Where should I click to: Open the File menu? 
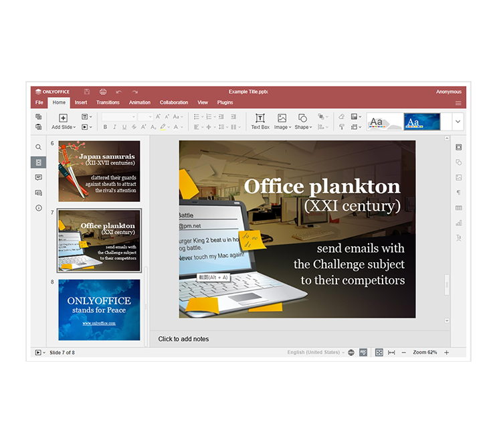coord(39,102)
